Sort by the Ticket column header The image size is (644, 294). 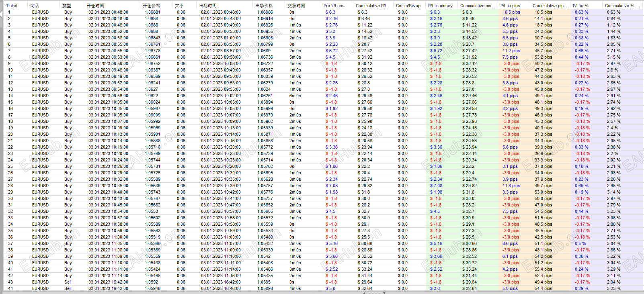pyautogui.click(x=12, y=6)
